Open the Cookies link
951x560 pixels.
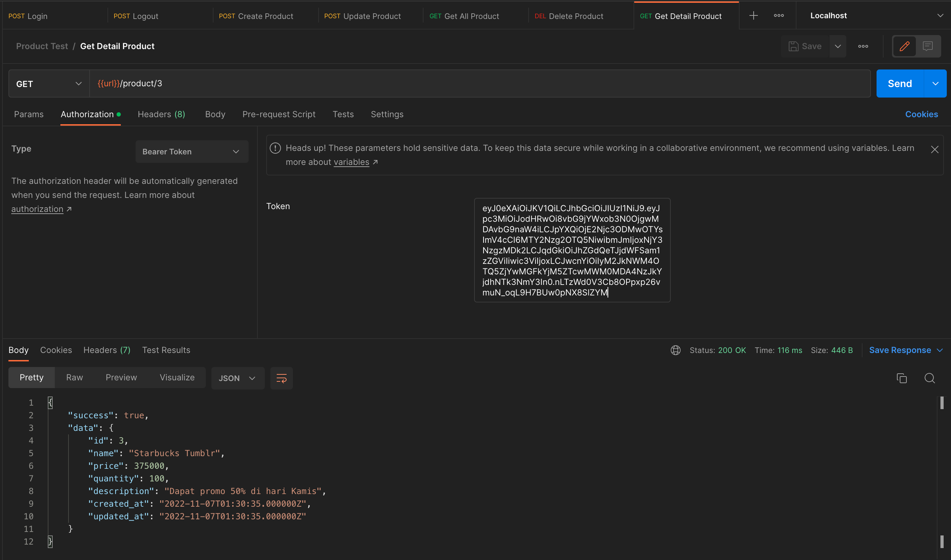point(921,114)
